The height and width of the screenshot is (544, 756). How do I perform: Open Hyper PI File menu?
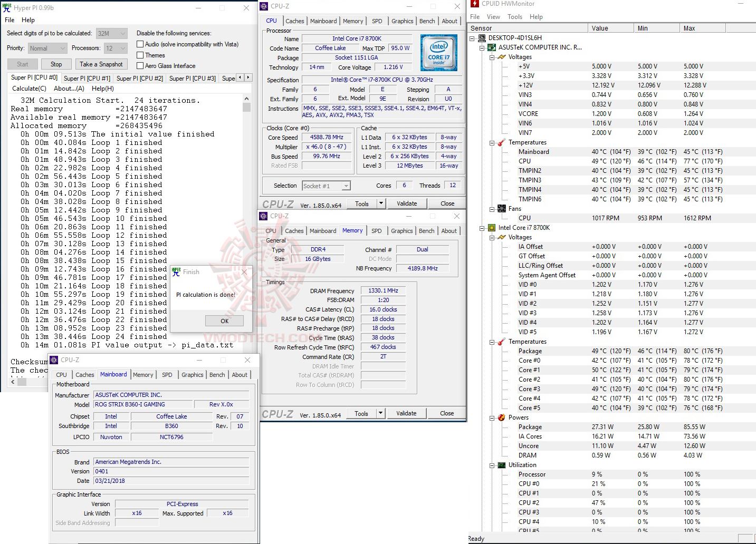click(x=9, y=20)
